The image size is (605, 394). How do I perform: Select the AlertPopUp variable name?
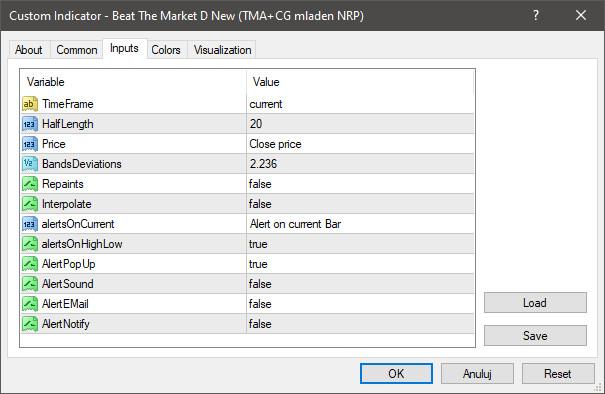68,264
